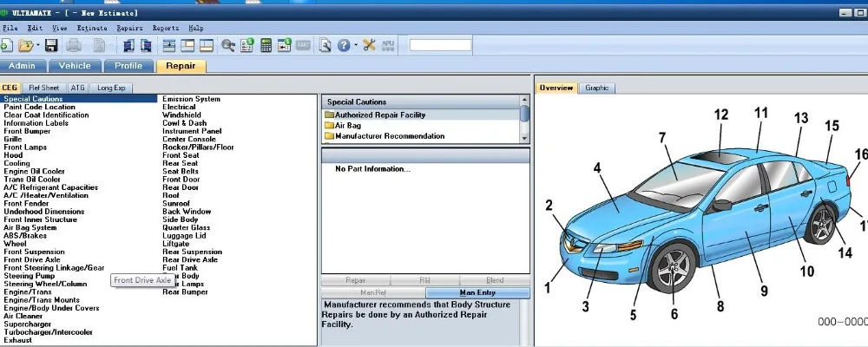
Task: Switch to the Long Exp tab
Action: pos(111,88)
